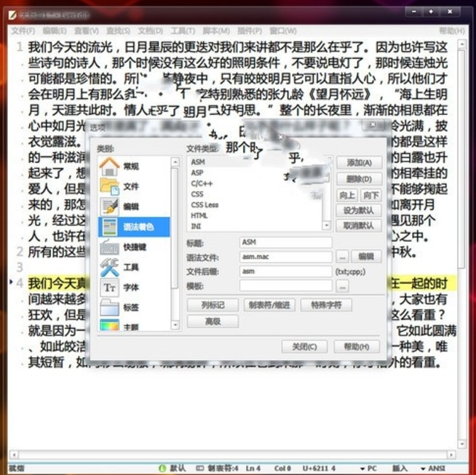
Task: Click the 文件后缀 input field
Action: pos(285,271)
